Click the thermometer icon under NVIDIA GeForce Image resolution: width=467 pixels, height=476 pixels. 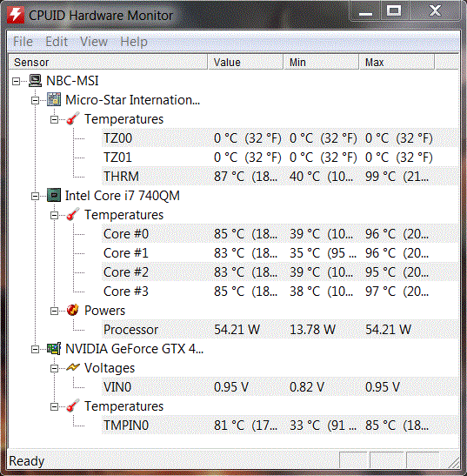pyautogui.click(x=73, y=406)
